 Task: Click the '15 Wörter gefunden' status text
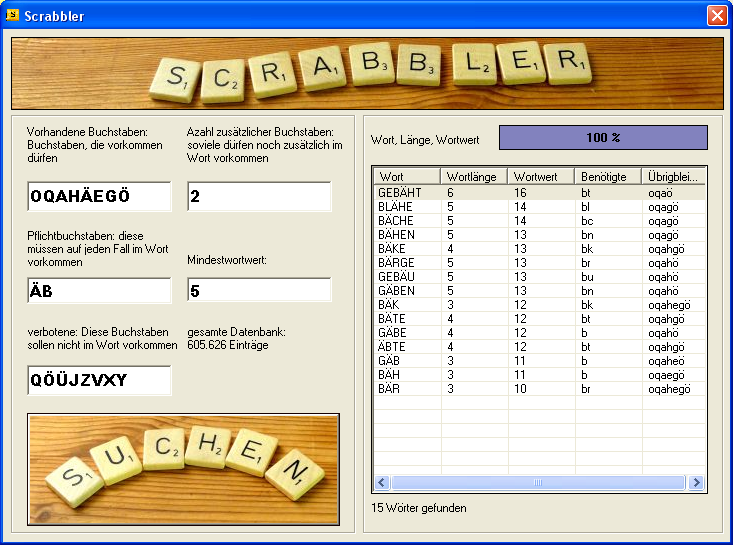(x=419, y=508)
